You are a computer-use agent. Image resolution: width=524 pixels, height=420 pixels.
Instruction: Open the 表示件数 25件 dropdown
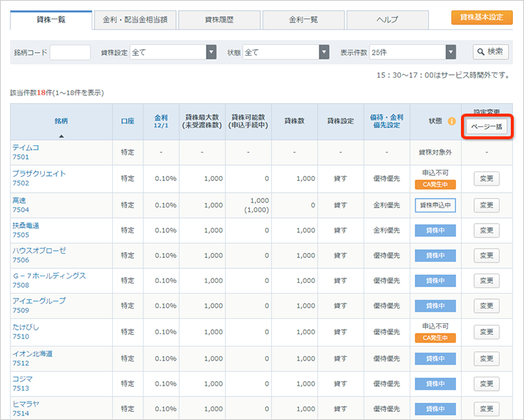pyautogui.click(x=451, y=52)
